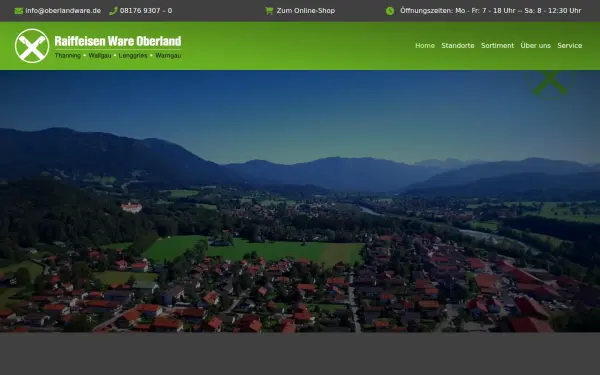
Task: Go to the Home menu item
Action: coord(425,46)
